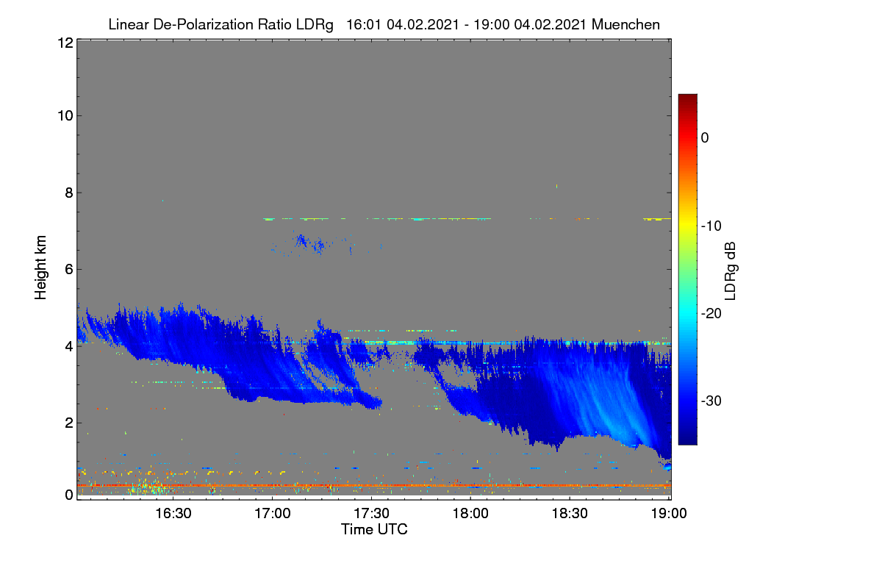Click the 6 km height tick label
The width and height of the screenshot is (882, 588).
[x=68, y=269]
